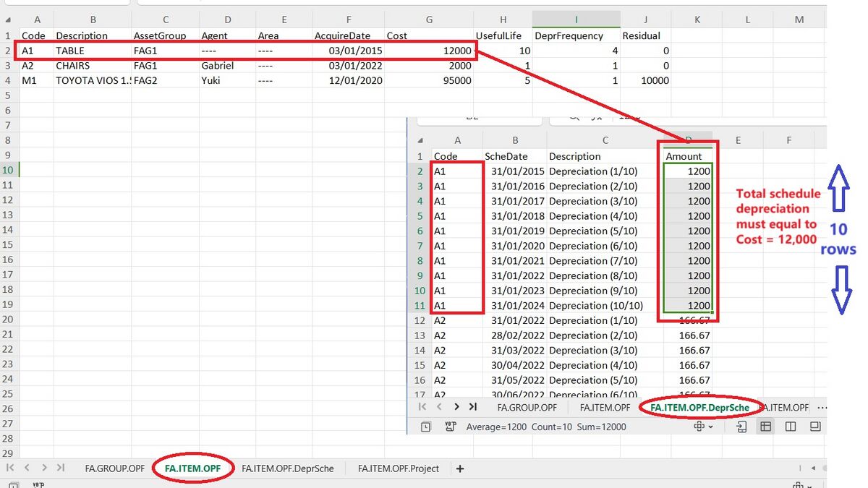Screen dimensions: 868x488
Task: Show more sheet tabs via ellipsis
Action: pos(821,408)
